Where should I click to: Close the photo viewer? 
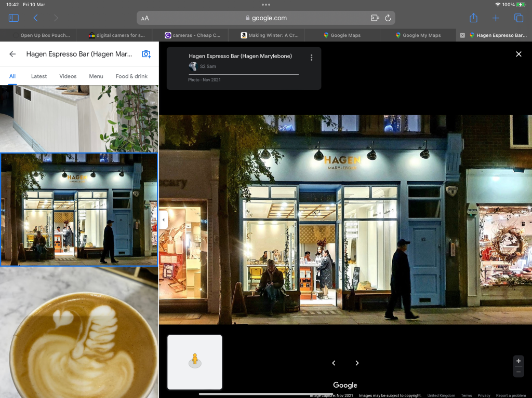tap(518, 54)
